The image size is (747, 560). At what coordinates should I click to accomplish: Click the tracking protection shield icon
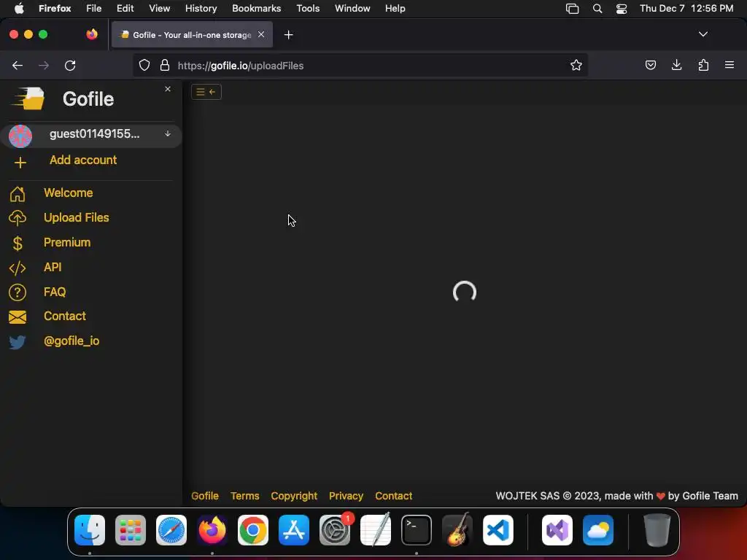pyautogui.click(x=144, y=65)
